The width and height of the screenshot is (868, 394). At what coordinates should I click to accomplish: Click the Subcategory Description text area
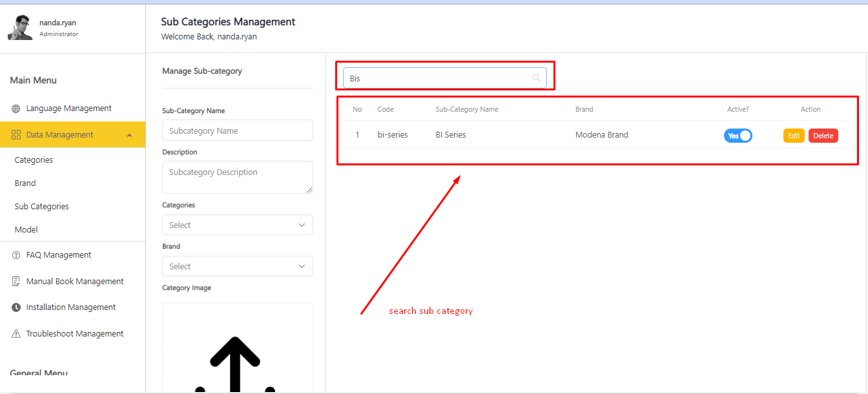pyautogui.click(x=237, y=177)
